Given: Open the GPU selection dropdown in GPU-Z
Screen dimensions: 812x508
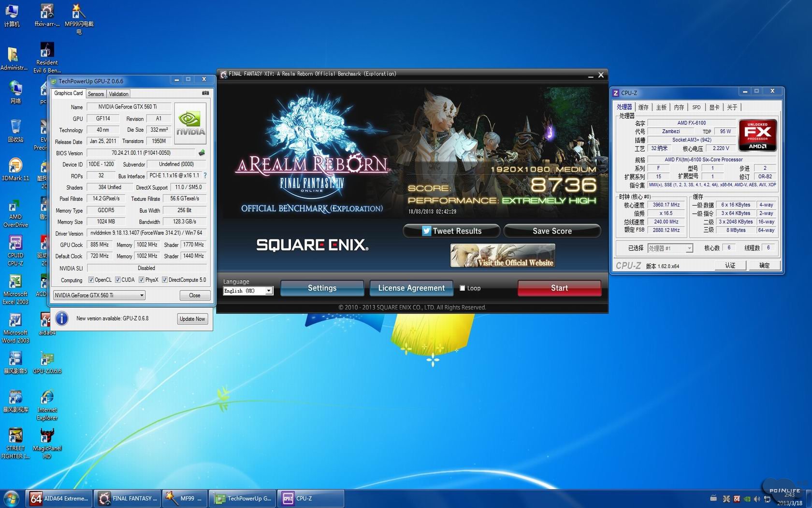Looking at the screenshot, I should point(99,295).
